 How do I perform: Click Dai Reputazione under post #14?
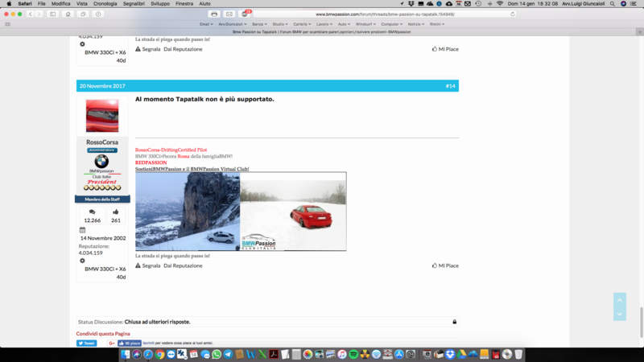click(183, 265)
